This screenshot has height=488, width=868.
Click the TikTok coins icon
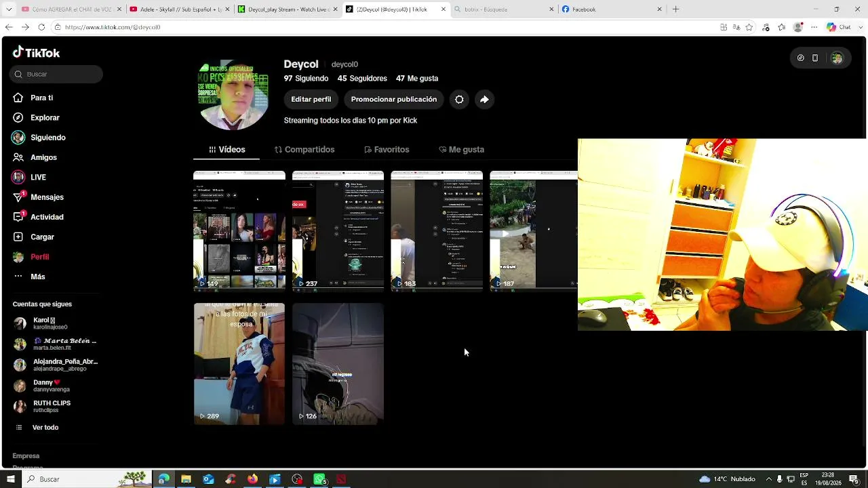click(800, 58)
